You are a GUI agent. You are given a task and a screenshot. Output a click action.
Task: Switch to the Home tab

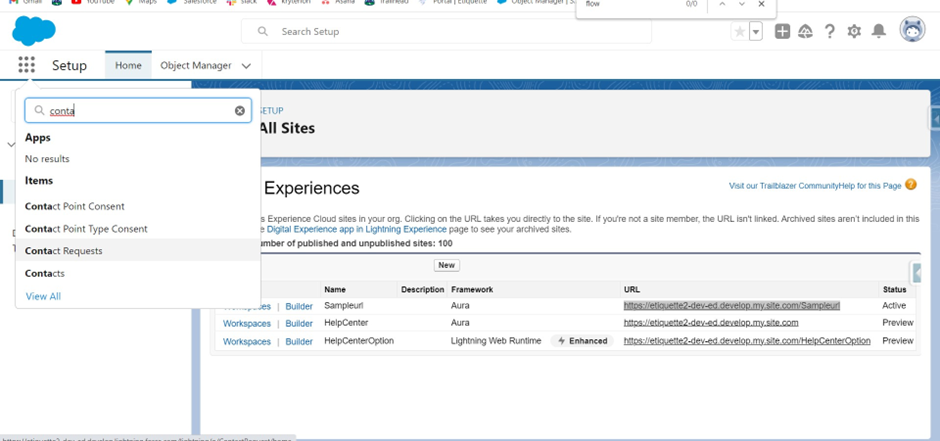point(128,65)
